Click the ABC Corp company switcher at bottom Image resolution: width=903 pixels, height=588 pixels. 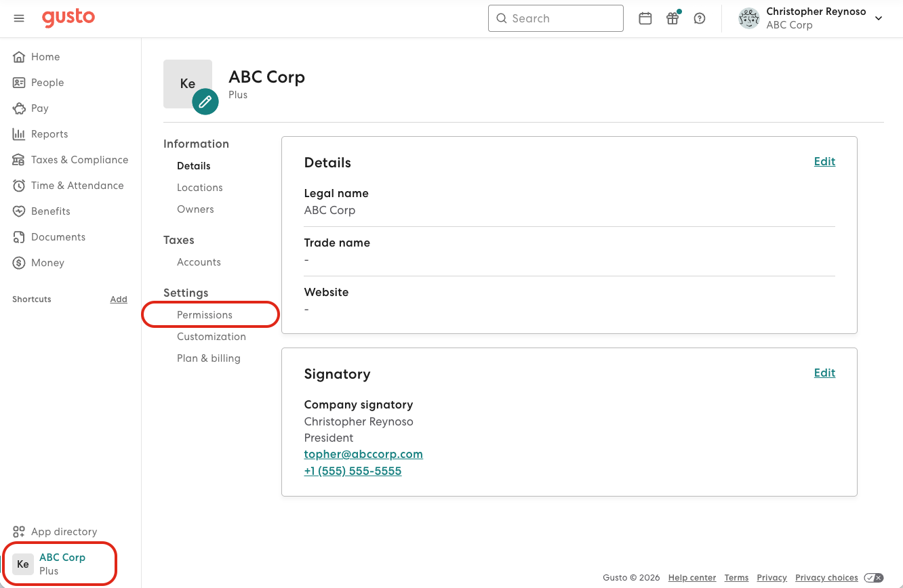[60, 564]
